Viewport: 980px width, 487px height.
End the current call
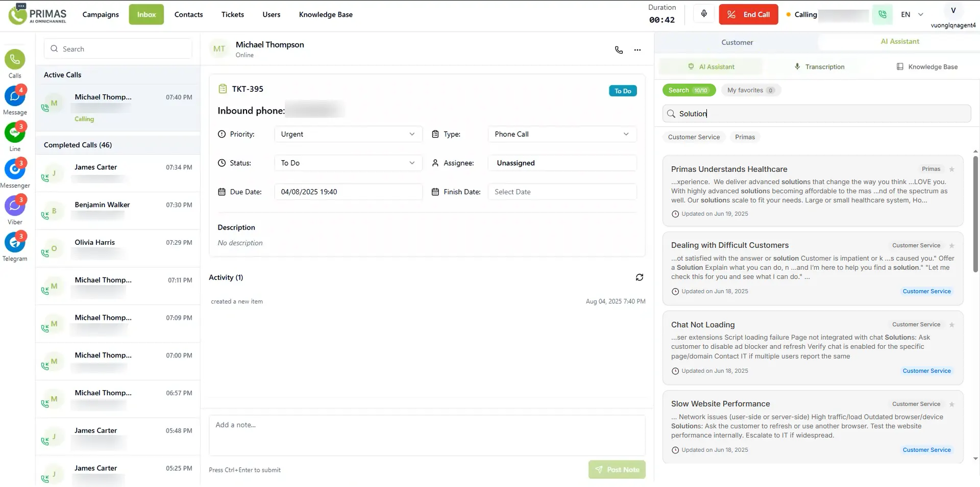coord(748,14)
